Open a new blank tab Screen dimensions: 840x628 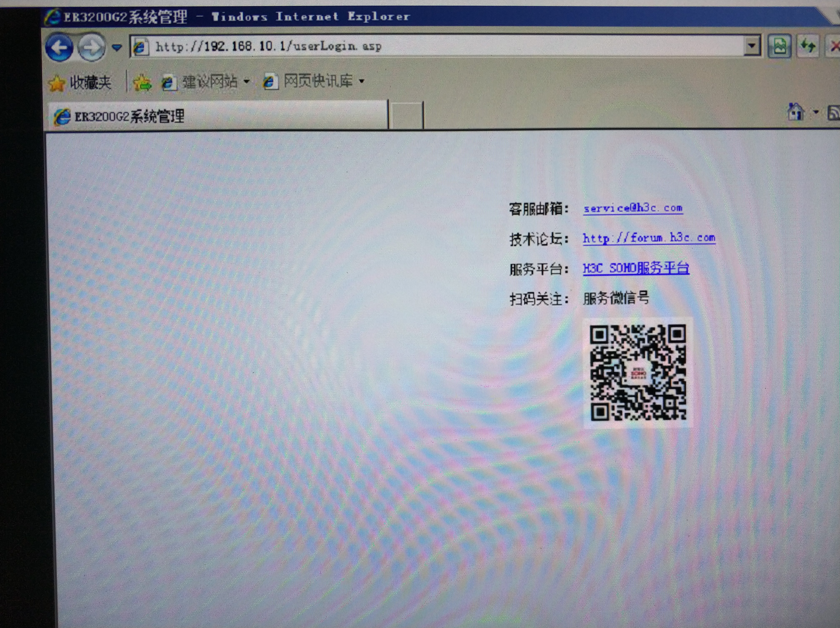406,116
